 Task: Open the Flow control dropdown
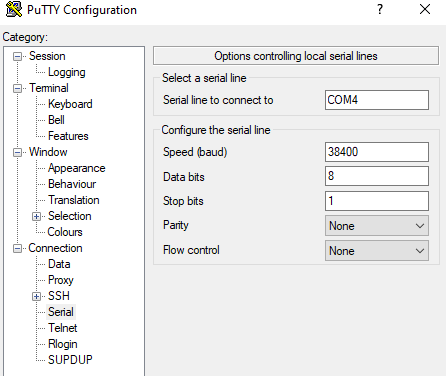click(377, 251)
